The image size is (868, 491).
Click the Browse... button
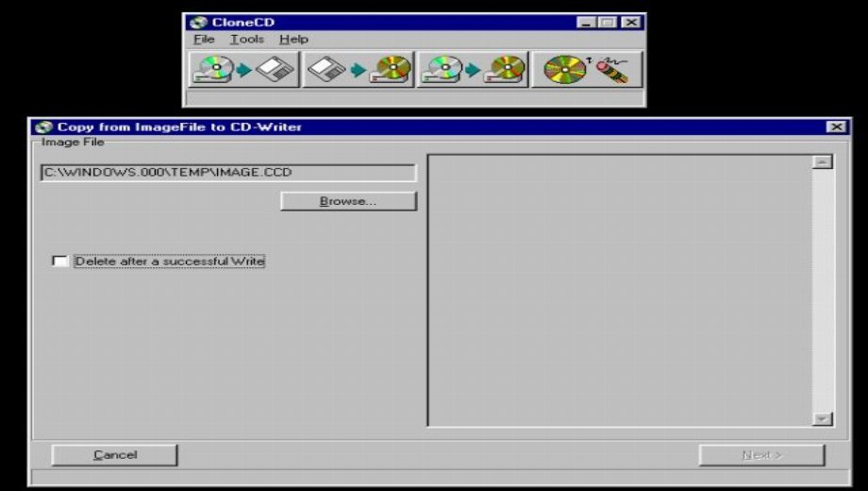[348, 201]
